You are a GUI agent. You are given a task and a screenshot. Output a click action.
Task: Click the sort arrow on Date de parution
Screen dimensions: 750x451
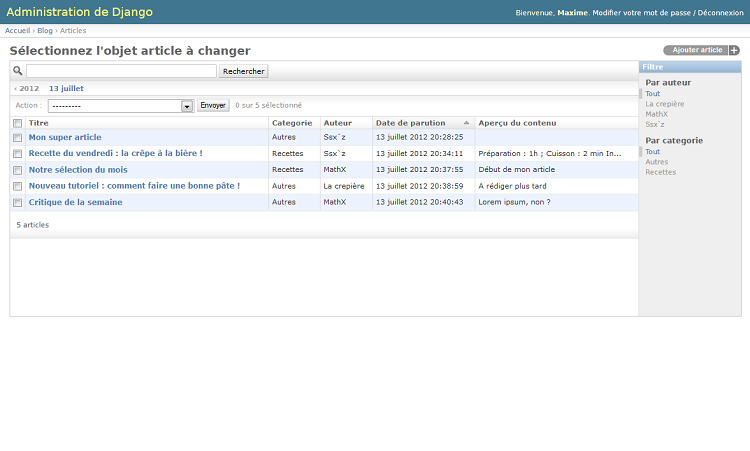pos(466,123)
